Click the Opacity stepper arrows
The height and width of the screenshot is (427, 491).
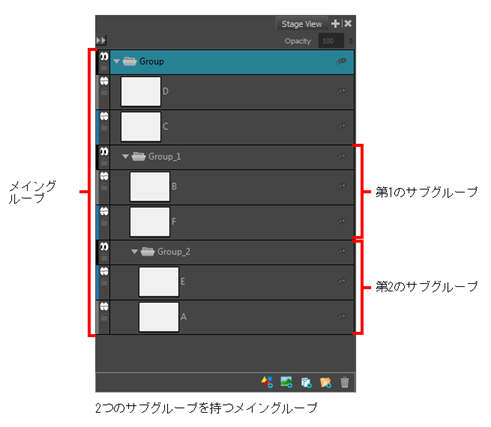coord(351,41)
